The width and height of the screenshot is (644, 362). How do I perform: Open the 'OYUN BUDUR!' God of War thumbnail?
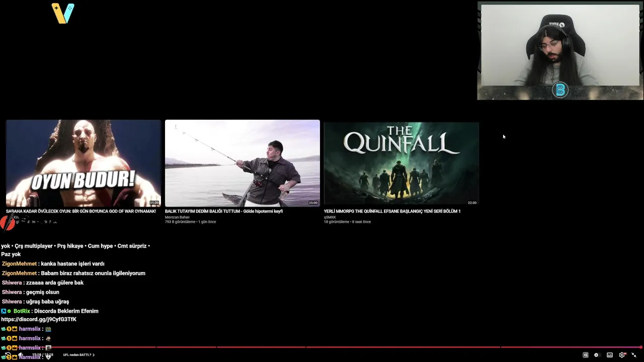(84, 163)
